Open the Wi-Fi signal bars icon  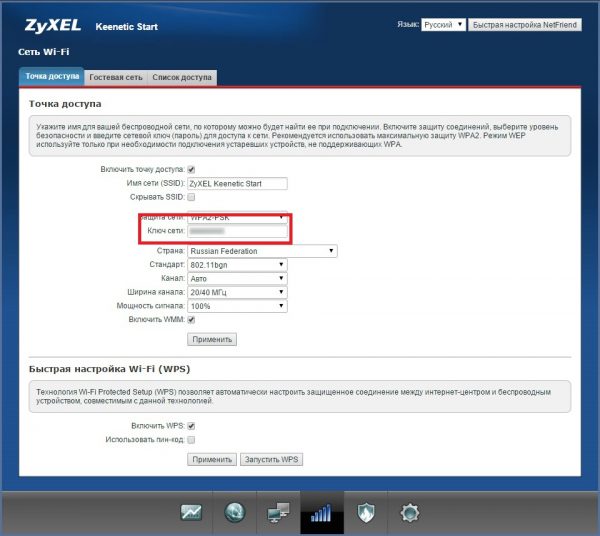pos(322,513)
